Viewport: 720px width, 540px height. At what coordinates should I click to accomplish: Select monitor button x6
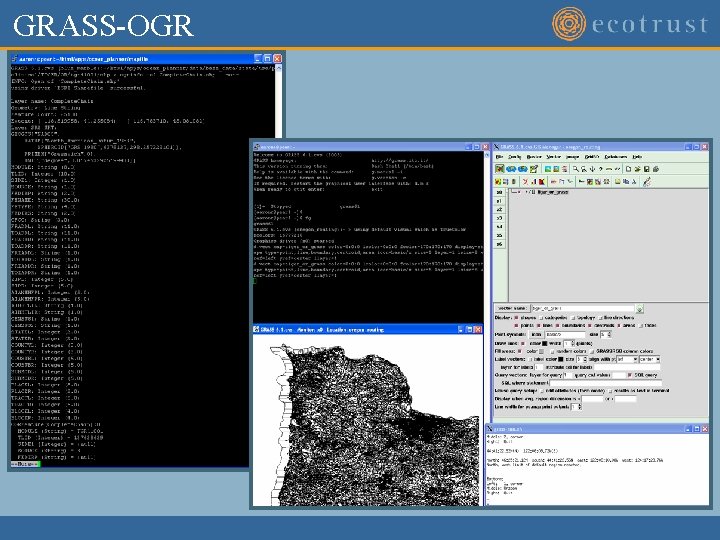[500, 244]
